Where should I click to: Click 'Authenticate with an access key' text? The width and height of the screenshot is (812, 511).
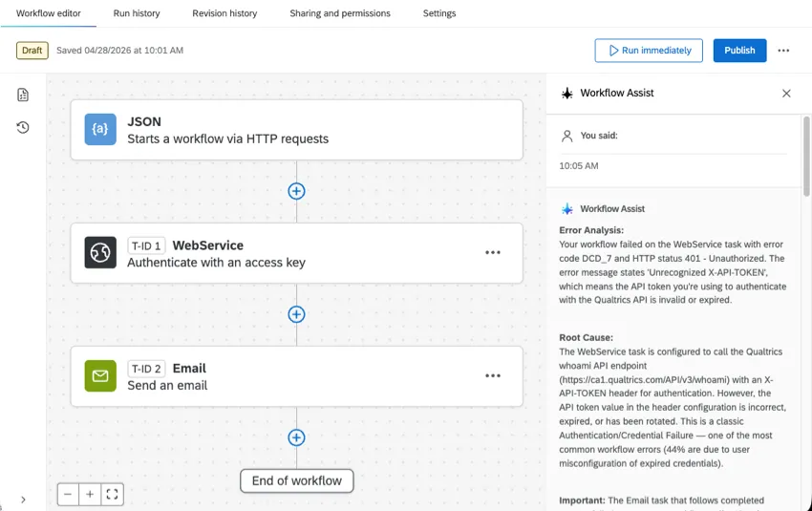tap(217, 263)
